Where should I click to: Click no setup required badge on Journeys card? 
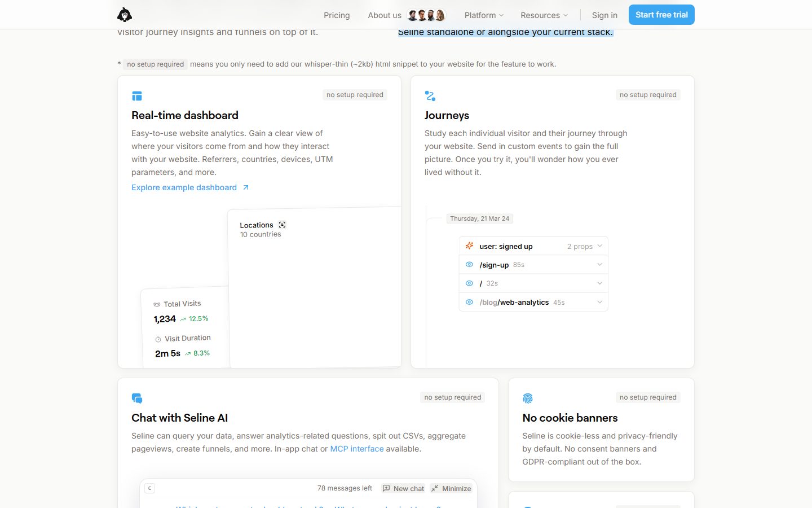click(648, 95)
